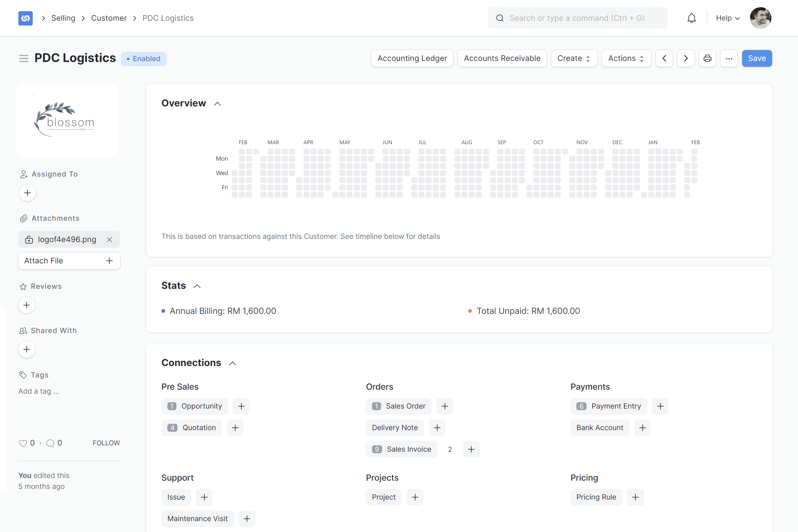Open linked Payment Entry list
The image size is (798, 532).
tap(609, 406)
